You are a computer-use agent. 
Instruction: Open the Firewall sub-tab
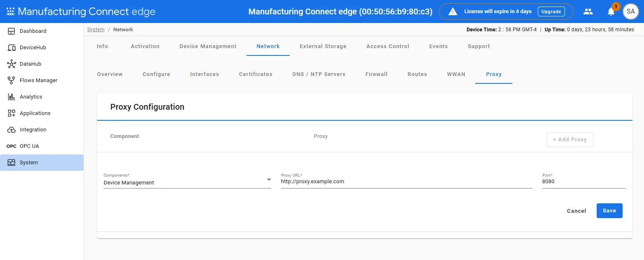(x=377, y=74)
